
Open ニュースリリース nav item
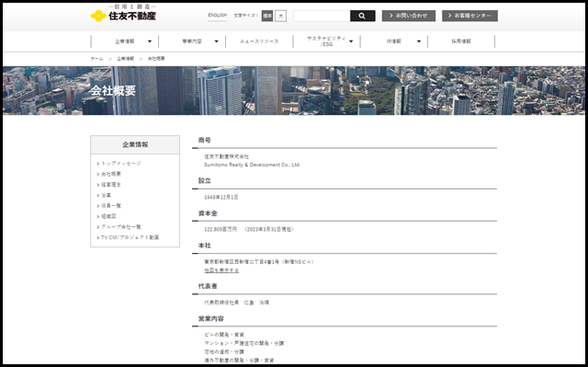(x=259, y=41)
